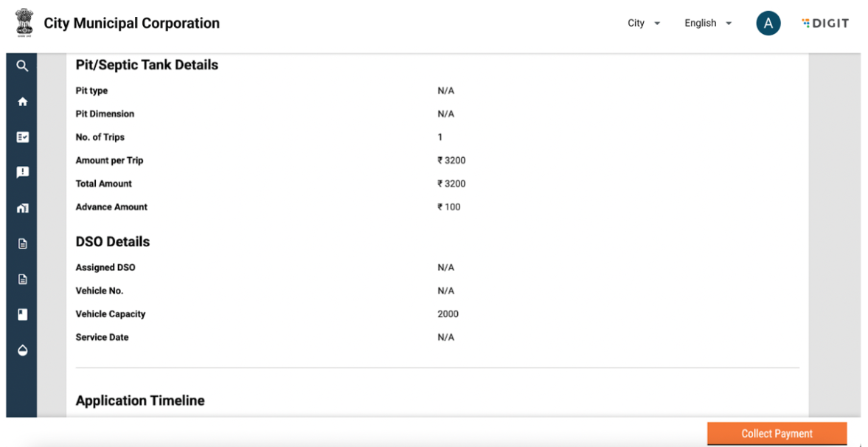Click the DSO Details section heading
Screen dimensions: 868x447
(112, 242)
